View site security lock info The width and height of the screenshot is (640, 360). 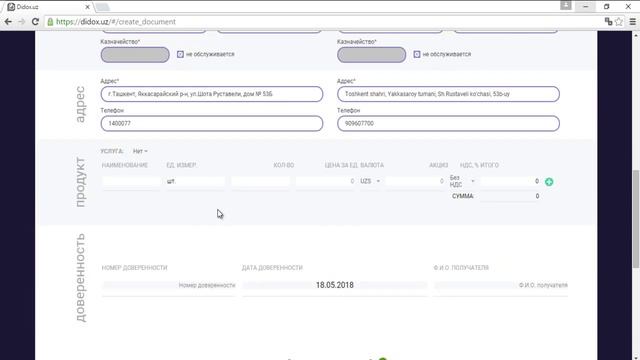50,22
